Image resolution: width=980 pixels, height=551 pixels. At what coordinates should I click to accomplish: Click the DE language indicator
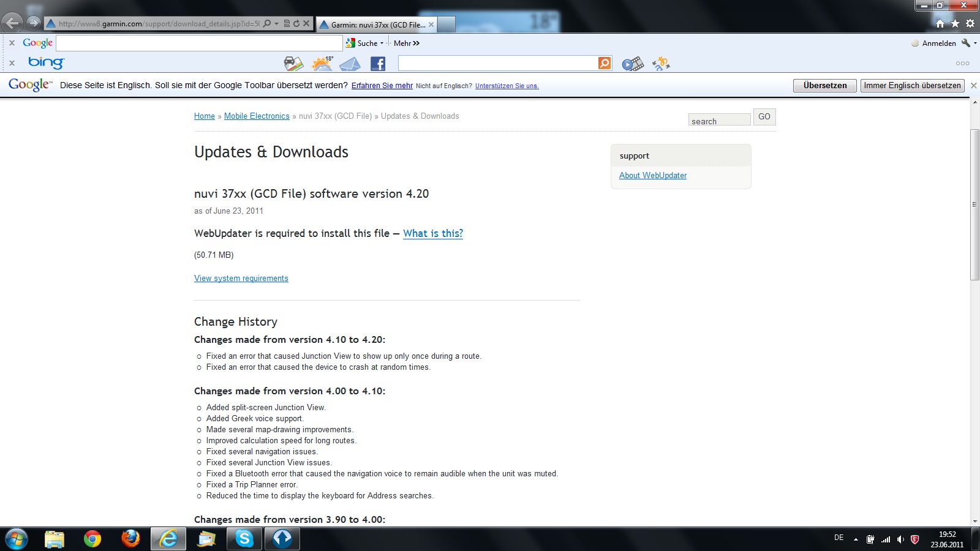click(x=839, y=538)
